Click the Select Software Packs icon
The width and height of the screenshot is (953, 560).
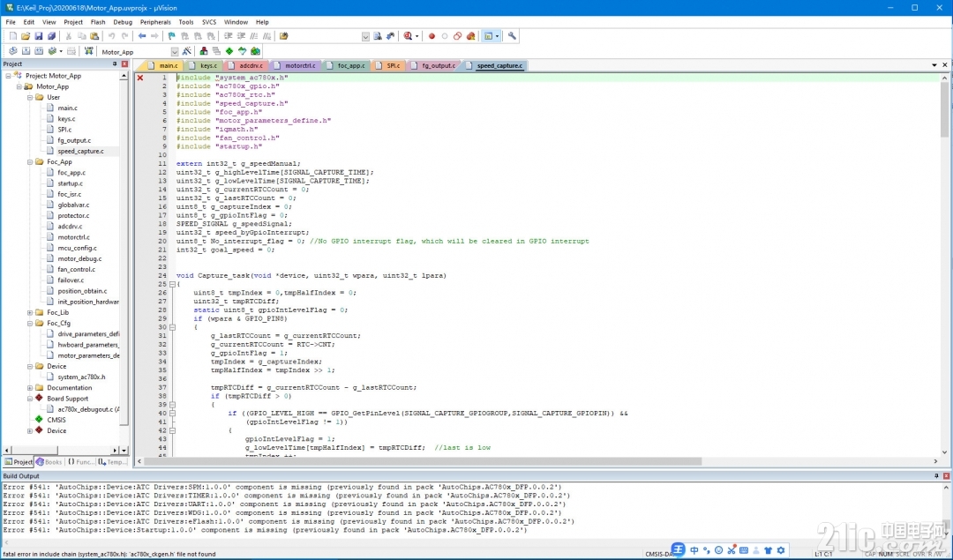(242, 52)
